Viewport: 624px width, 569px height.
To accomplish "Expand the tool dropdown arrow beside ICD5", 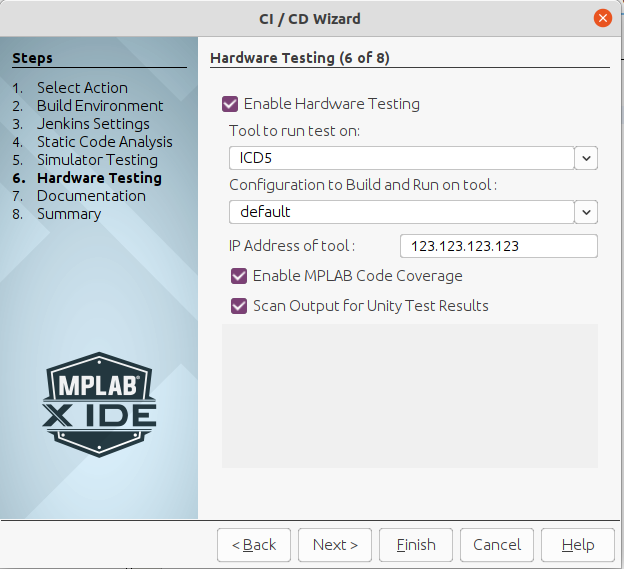I will click(587, 158).
